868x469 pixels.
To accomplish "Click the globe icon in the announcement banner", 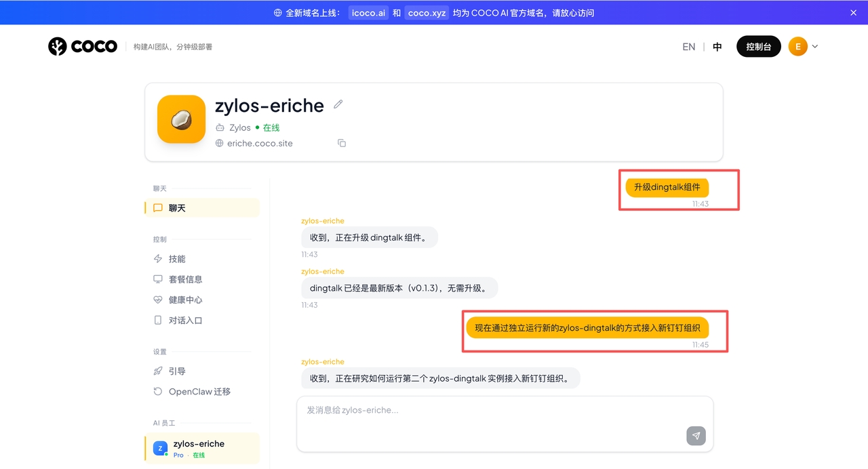I will click(x=278, y=13).
